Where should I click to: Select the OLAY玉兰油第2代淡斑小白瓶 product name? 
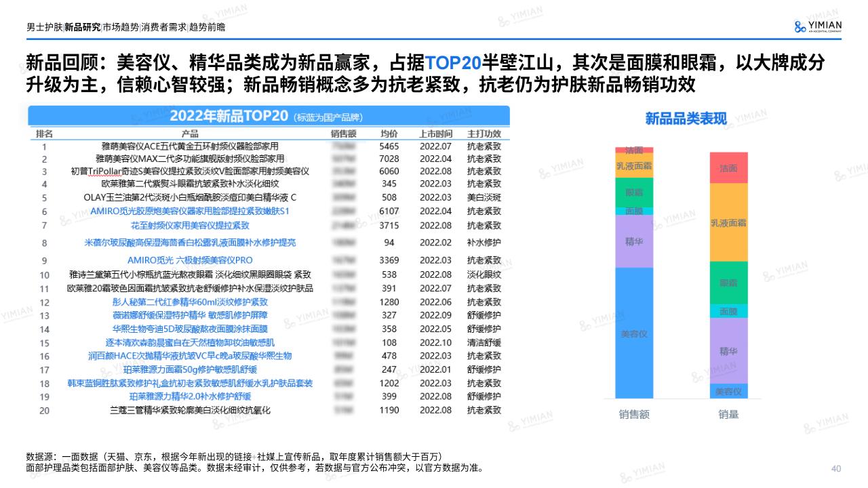(191, 198)
